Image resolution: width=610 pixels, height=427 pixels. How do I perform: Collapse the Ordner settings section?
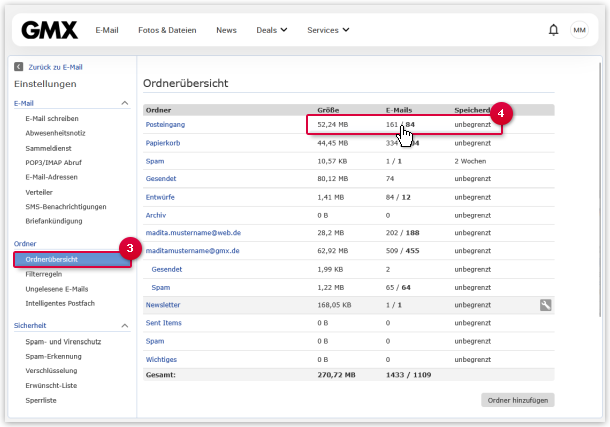tap(124, 244)
